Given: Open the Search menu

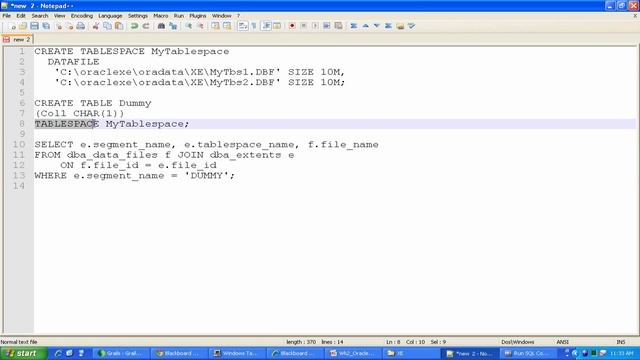Looking at the screenshot, I should coord(40,16).
